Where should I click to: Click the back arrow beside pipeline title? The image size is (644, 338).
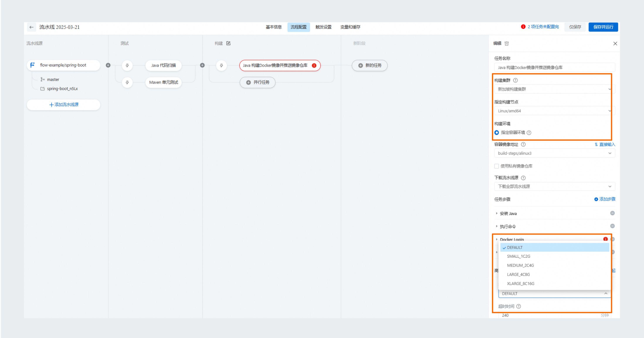[x=31, y=27]
